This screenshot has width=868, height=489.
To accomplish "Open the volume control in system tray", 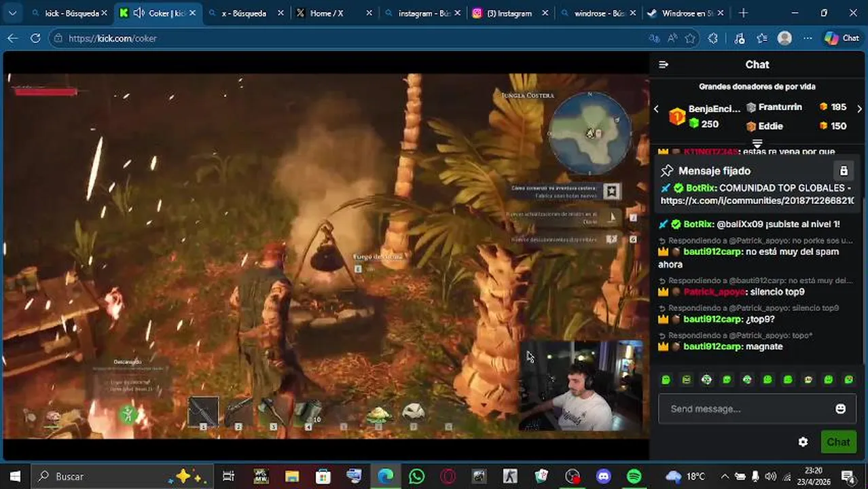I will (770, 476).
